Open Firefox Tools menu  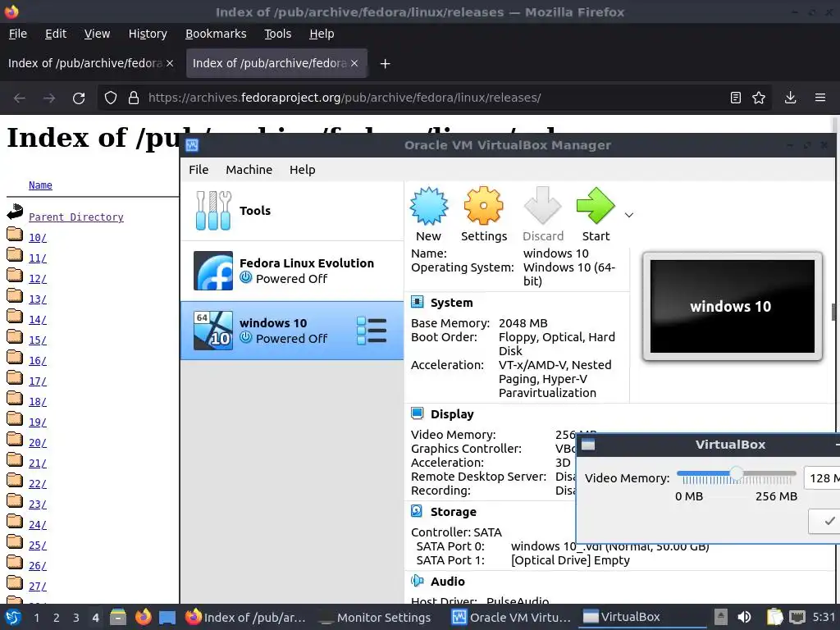[277, 34]
